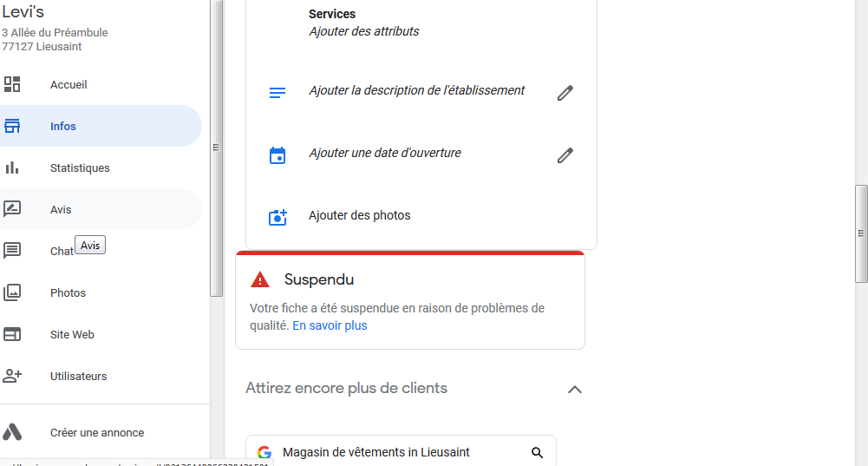The height and width of the screenshot is (466, 868).
Task: Click the Statistiques bar chart icon
Action: tap(12, 167)
